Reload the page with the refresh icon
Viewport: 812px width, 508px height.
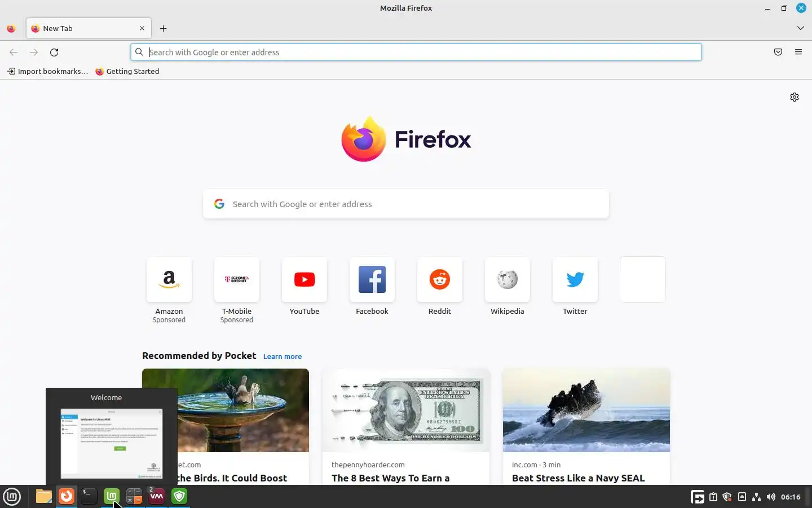[54, 52]
